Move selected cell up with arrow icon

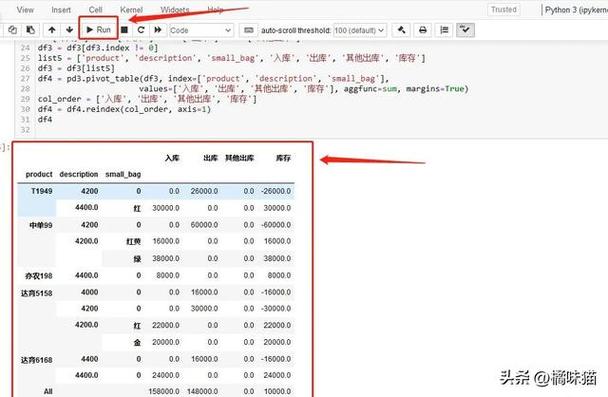click(x=52, y=30)
